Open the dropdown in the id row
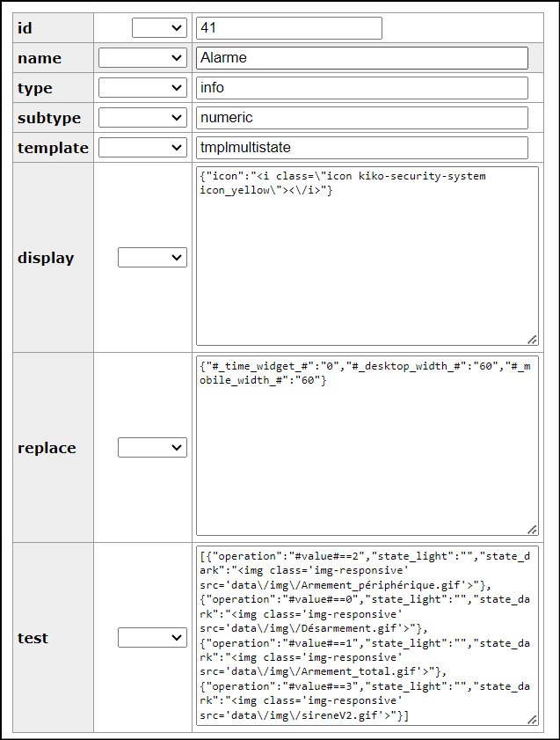 pos(159,28)
